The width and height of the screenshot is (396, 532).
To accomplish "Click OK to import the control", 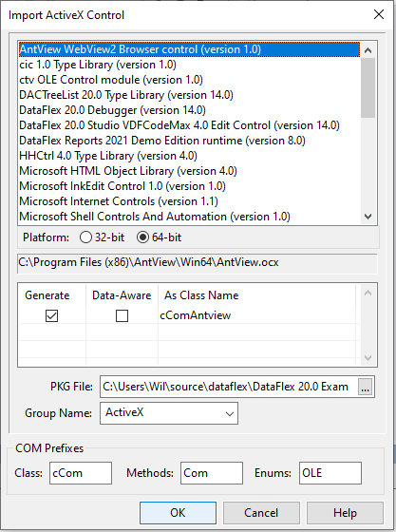I will click(x=178, y=513).
